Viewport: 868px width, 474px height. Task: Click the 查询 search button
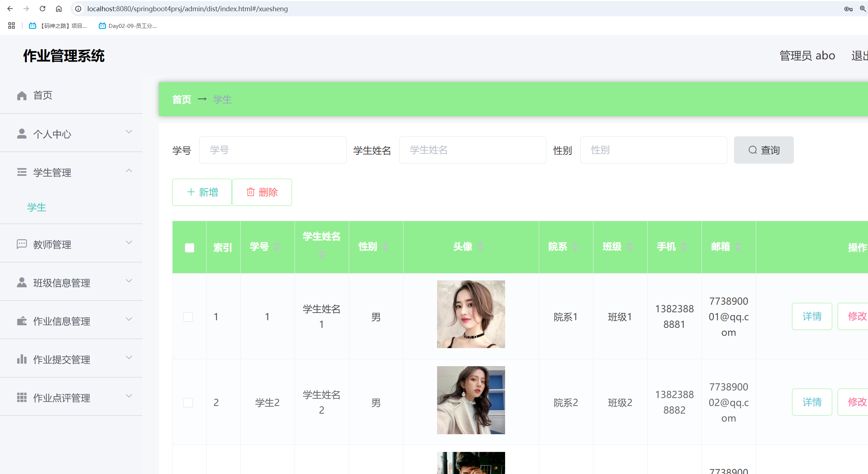[x=763, y=150]
